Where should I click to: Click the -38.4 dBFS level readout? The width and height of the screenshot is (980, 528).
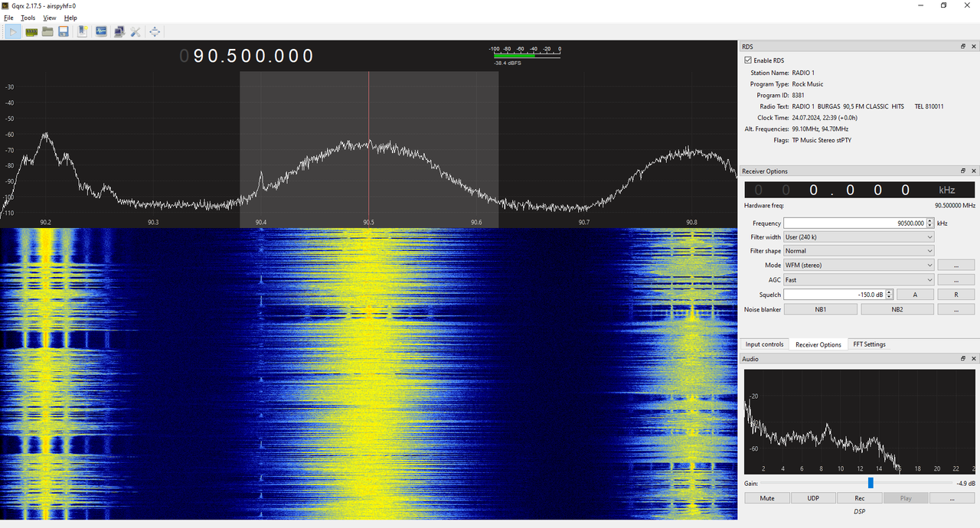pos(508,64)
